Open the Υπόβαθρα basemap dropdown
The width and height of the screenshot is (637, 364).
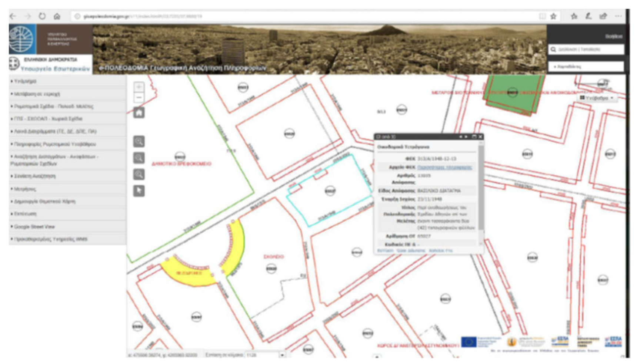pyautogui.click(x=597, y=98)
